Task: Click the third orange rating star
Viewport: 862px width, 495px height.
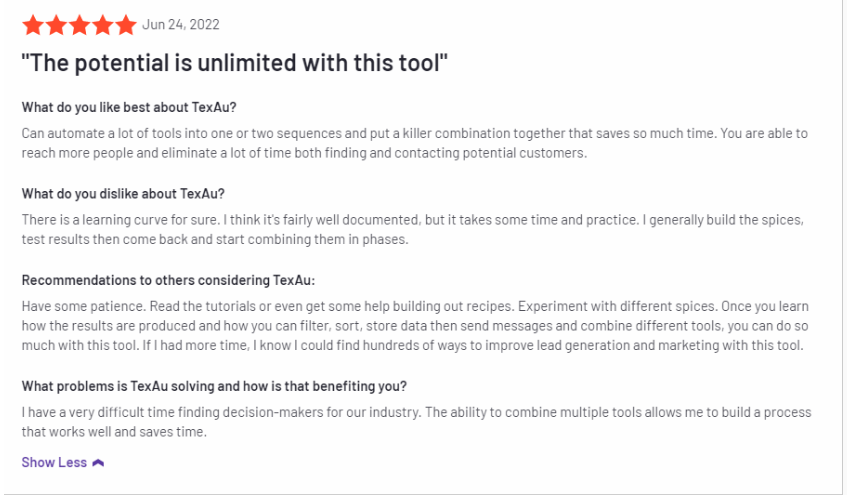Action: pyautogui.click(x=79, y=25)
